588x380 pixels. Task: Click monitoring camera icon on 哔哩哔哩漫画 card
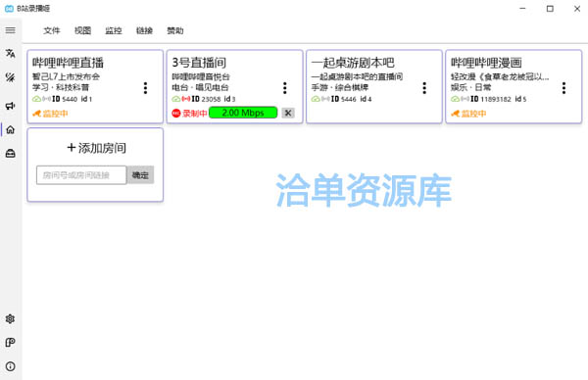[x=456, y=114]
